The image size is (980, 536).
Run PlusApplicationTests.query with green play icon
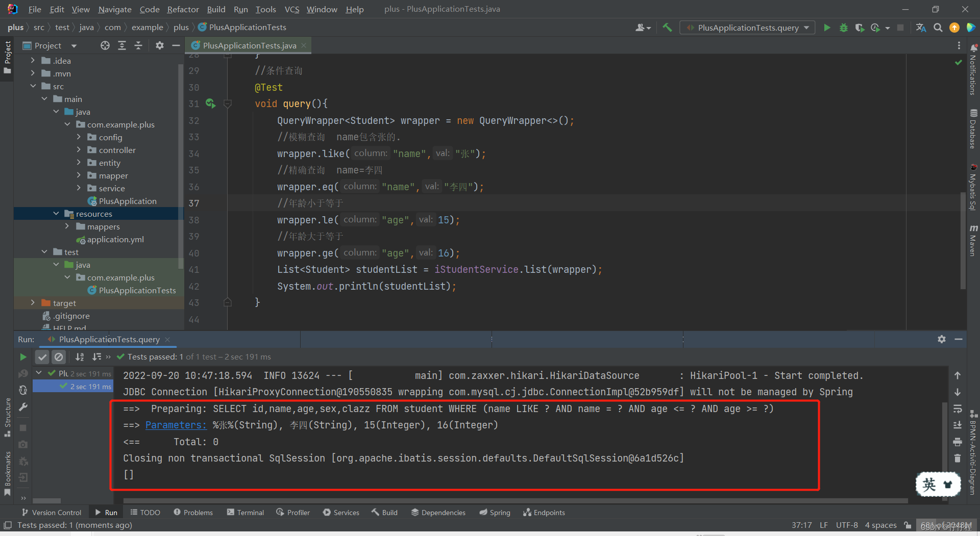coord(827,28)
